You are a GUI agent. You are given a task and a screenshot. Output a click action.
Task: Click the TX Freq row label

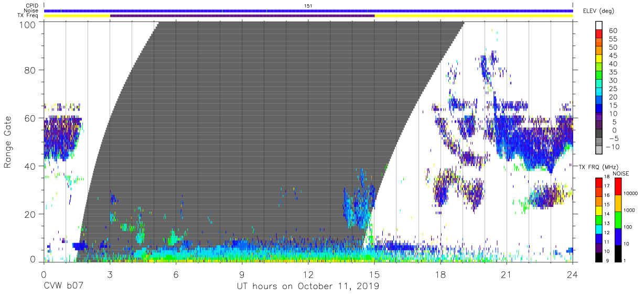28,16
